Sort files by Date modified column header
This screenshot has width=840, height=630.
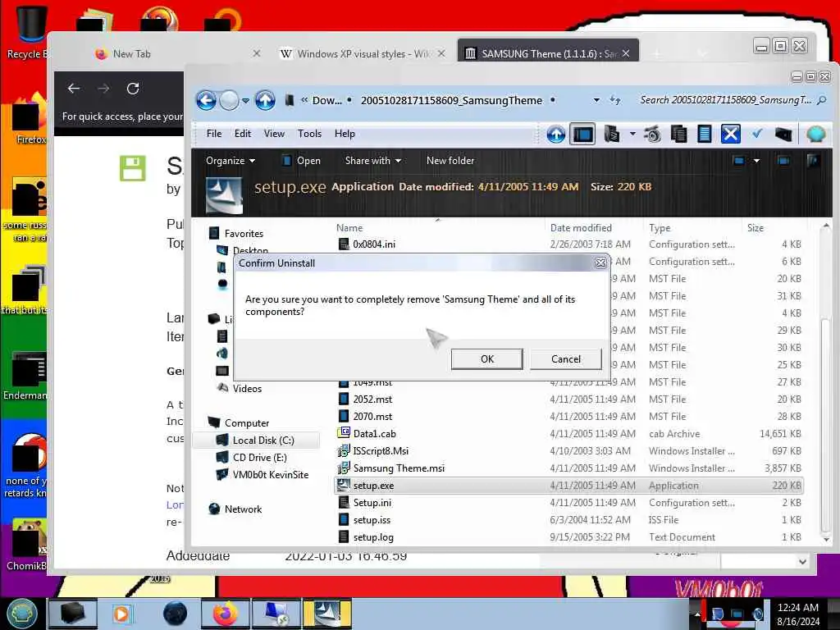click(x=581, y=228)
